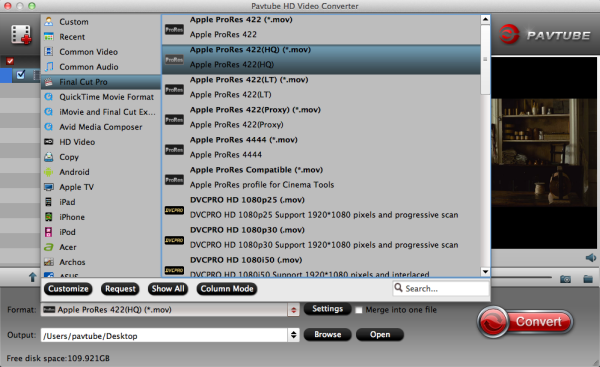
Task: Click the Request button
Action: (120, 289)
